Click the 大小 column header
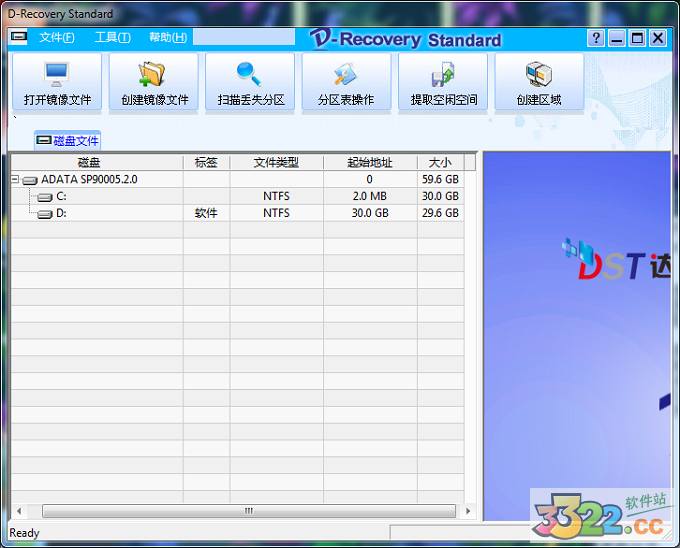 click(441, 163)
